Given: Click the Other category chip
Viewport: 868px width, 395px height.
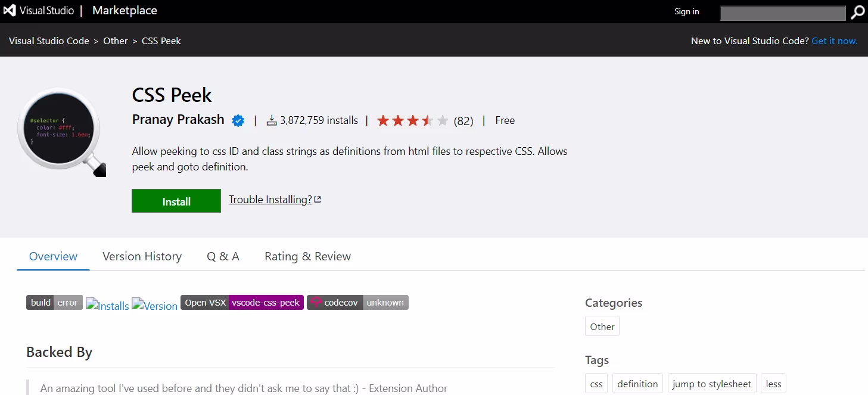Looking at the screenshot, I should (x=602, y=326).
